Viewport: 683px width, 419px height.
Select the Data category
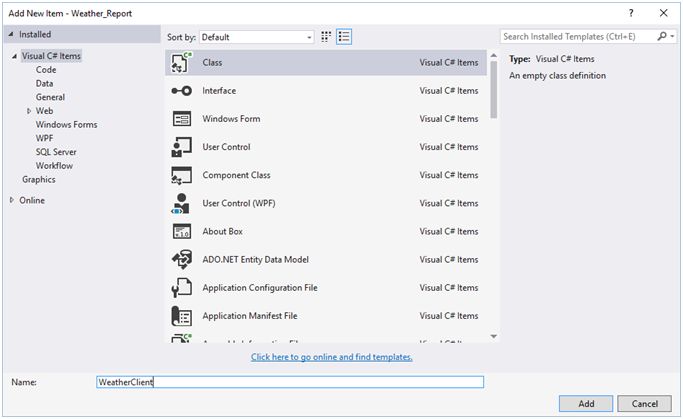[x=44, y=84]
